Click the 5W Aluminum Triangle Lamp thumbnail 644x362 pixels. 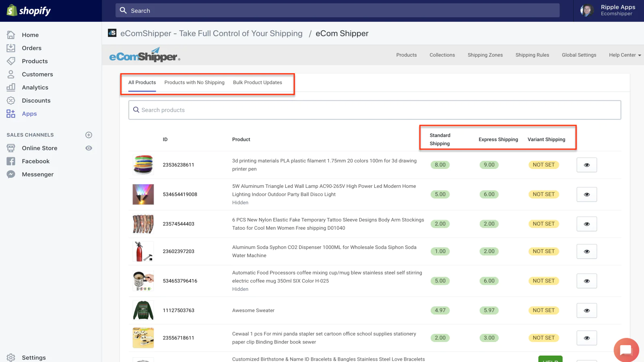143,194
